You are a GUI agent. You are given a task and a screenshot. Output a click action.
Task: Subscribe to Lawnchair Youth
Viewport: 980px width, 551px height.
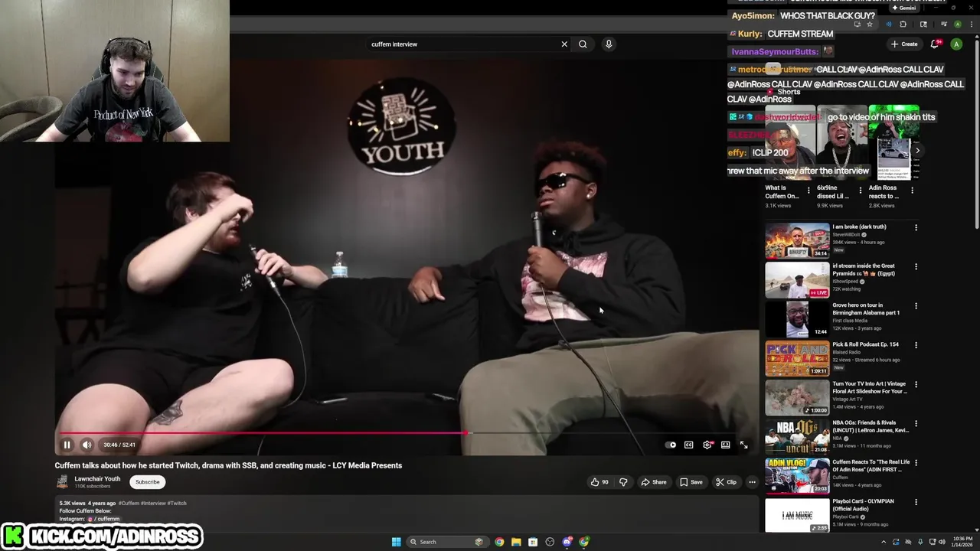148,482
